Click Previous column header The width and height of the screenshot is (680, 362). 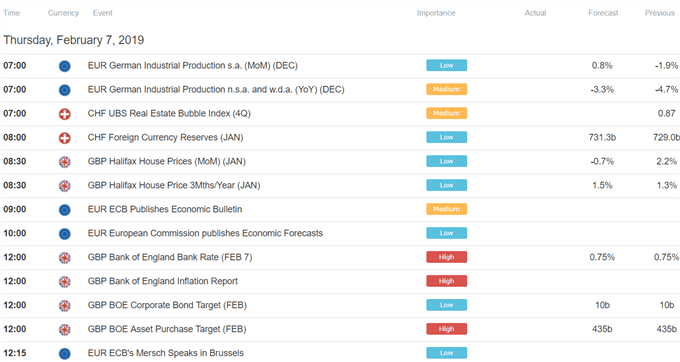[x=660, y=13]
